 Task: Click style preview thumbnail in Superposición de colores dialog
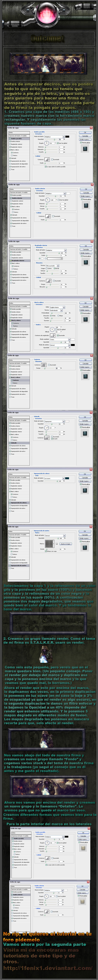(x=85, y=490)
